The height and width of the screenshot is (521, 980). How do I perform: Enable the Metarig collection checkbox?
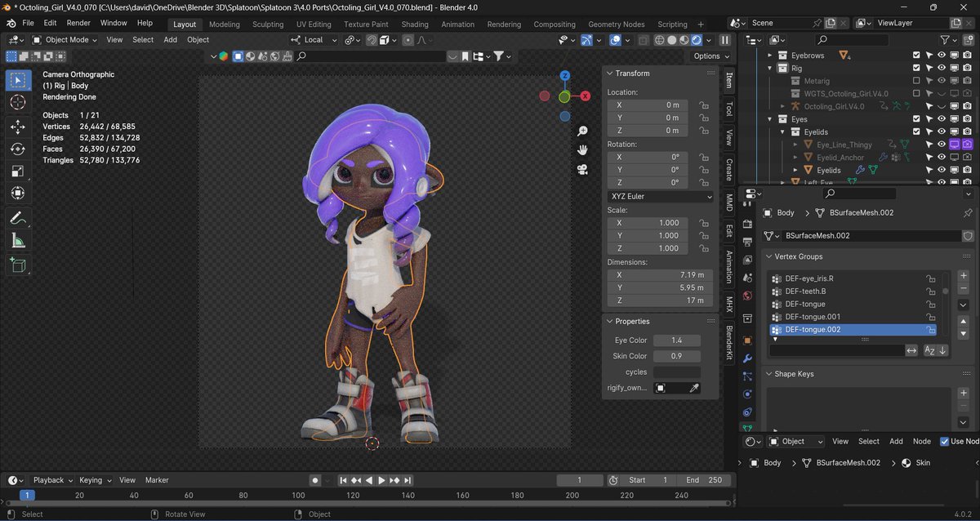coord(916,81)
